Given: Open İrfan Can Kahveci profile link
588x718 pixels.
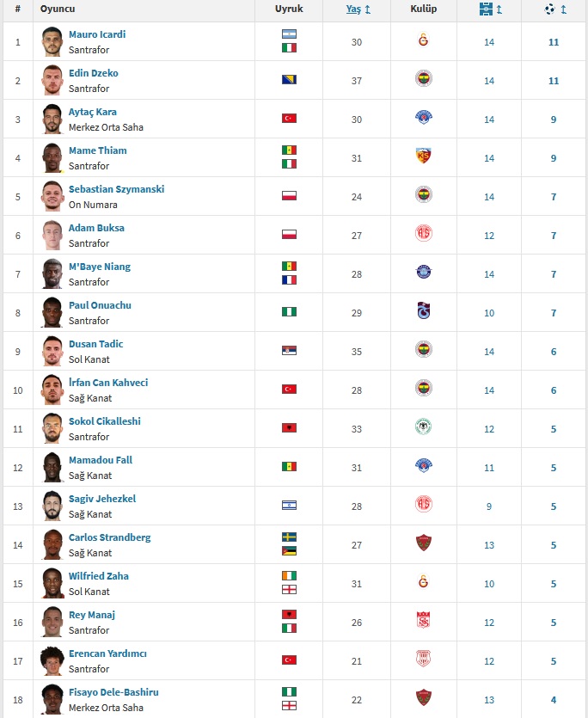Looking at the screenshot, I should click(x=108, y=383).
